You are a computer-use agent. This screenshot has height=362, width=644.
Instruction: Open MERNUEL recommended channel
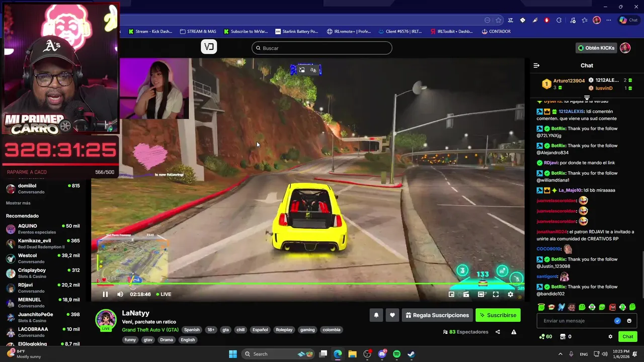click(x=43, y=303)
